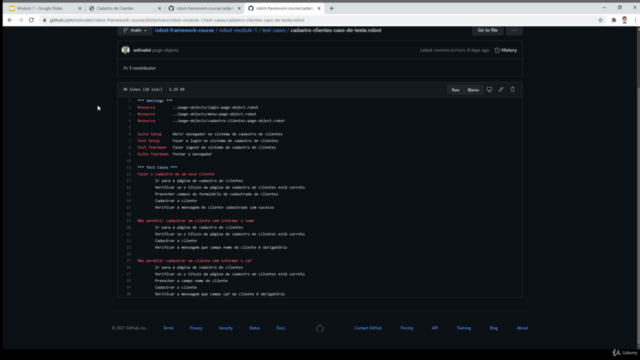640x360 pixels.
Task: Open the Status footer link
Action: pyautogui.click(x=254, y=328)
